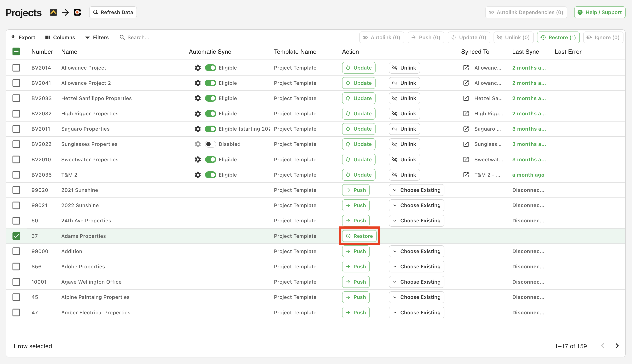This screenshot has height=364, width=632.
Task: Click the Export download button
Action: click(x=23, y=37)
